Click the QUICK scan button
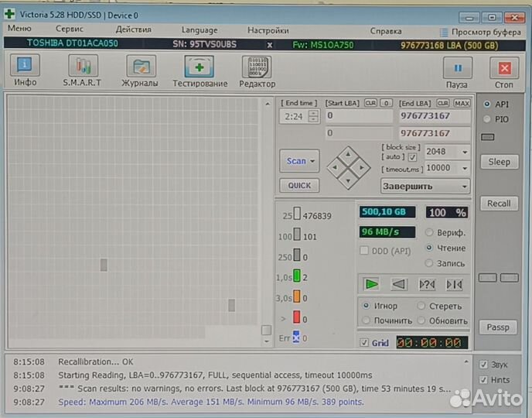Image resolution: width=532 pixels, height=418 pixels. pyautogui.click(x=299, y=186)
